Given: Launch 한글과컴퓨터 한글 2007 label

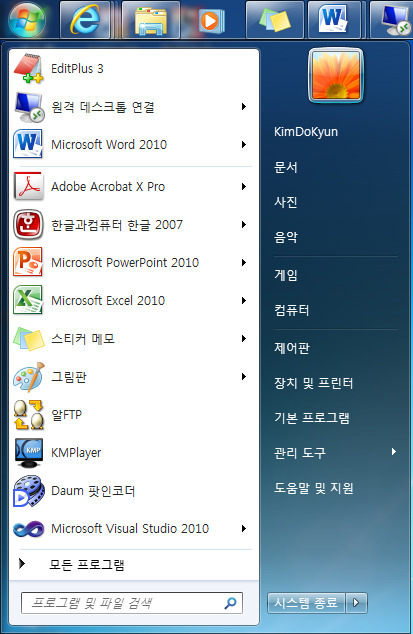Looking at the screenshot, I should (117, 224).
